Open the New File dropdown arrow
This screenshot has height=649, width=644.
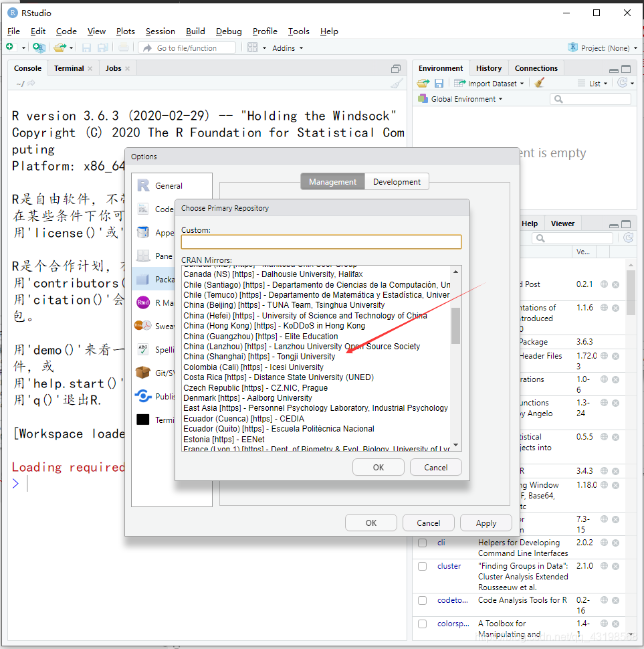[x=23, y=48]
